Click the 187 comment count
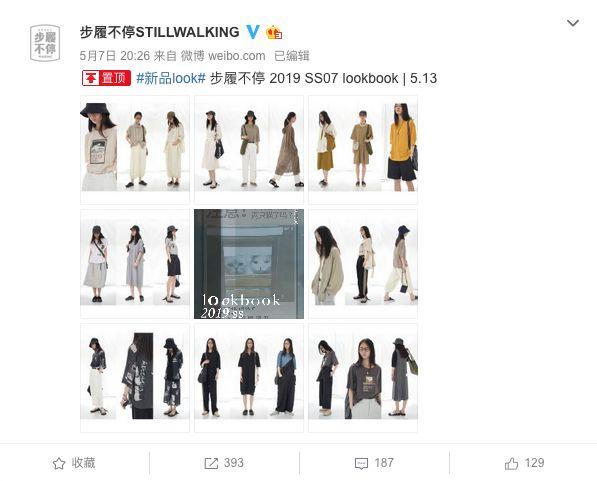The height and width of the screenshot is (481, 597). click(384, 463)
